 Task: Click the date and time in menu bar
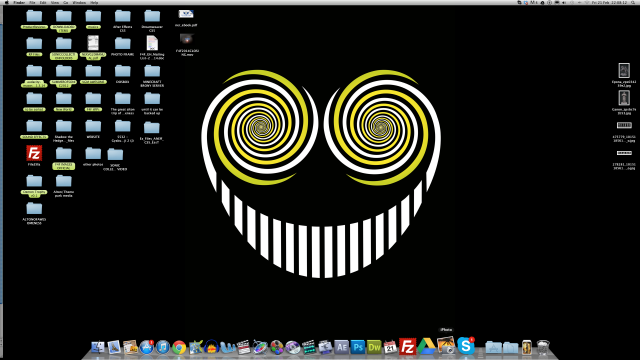pyautogui.click(x=609, y=2)
